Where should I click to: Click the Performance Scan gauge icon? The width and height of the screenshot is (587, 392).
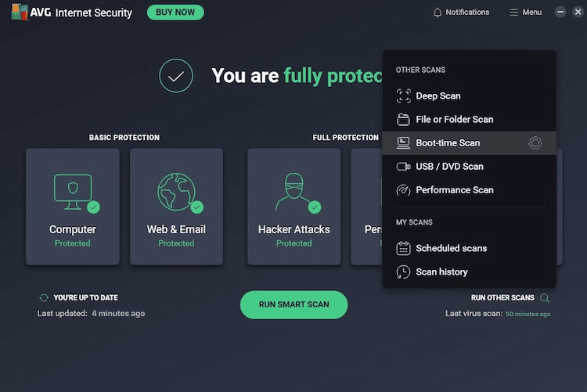[x=403, y=190]
